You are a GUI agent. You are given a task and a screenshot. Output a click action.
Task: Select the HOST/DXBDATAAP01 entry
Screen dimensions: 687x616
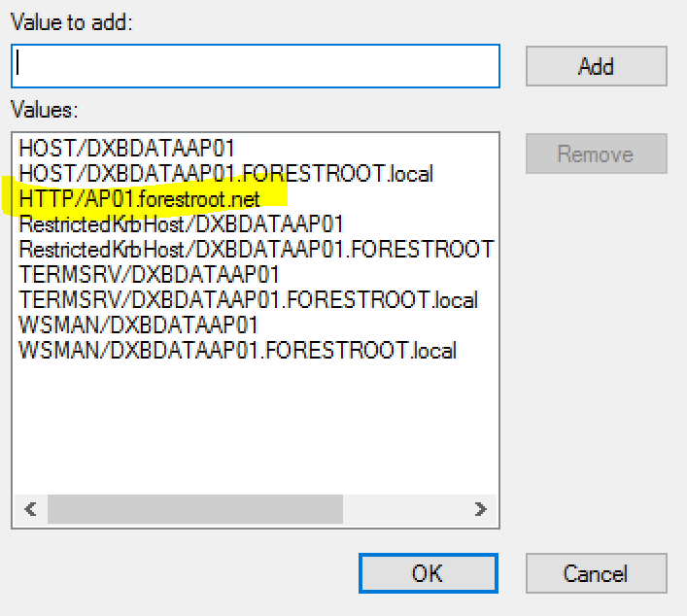tap(126, 148)
